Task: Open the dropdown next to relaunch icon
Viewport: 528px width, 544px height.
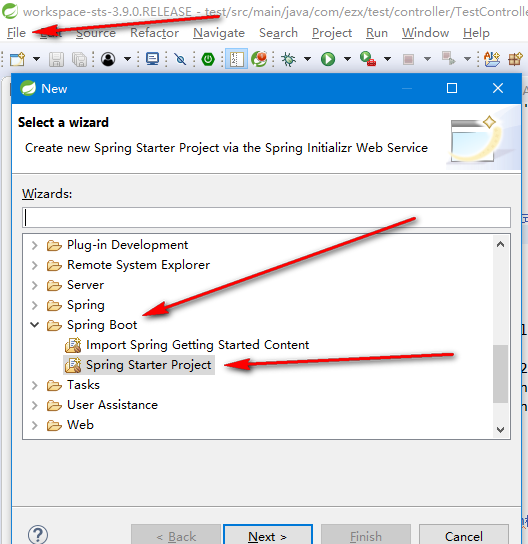Action: click(467, 59)
